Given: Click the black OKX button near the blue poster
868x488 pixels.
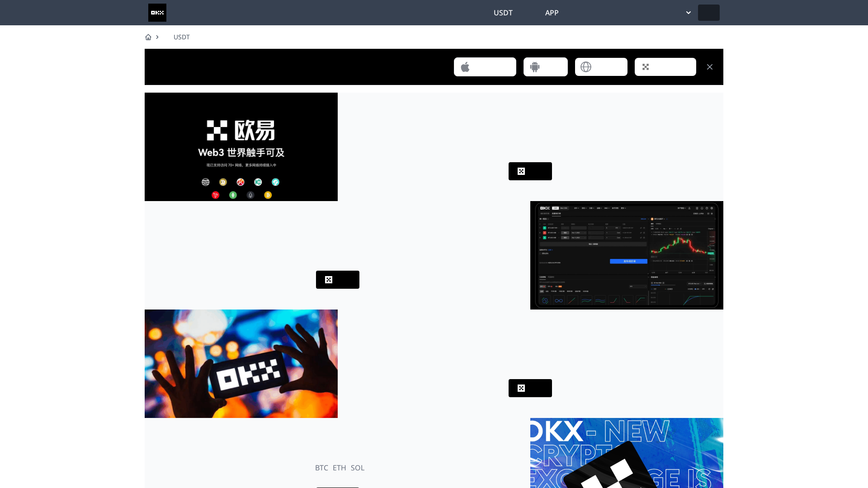Looking at the screenshot, I should pyautogui.click(x=530, y=388).
